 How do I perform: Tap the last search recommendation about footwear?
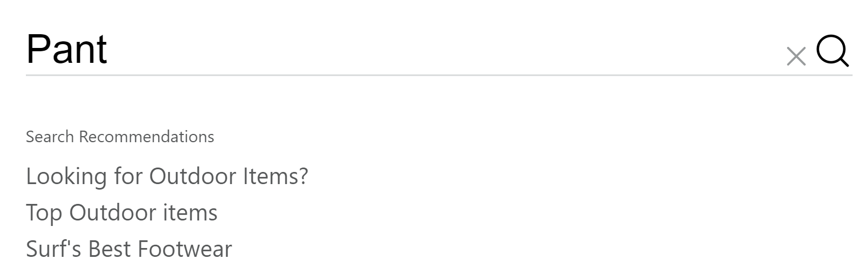point(129,249)
